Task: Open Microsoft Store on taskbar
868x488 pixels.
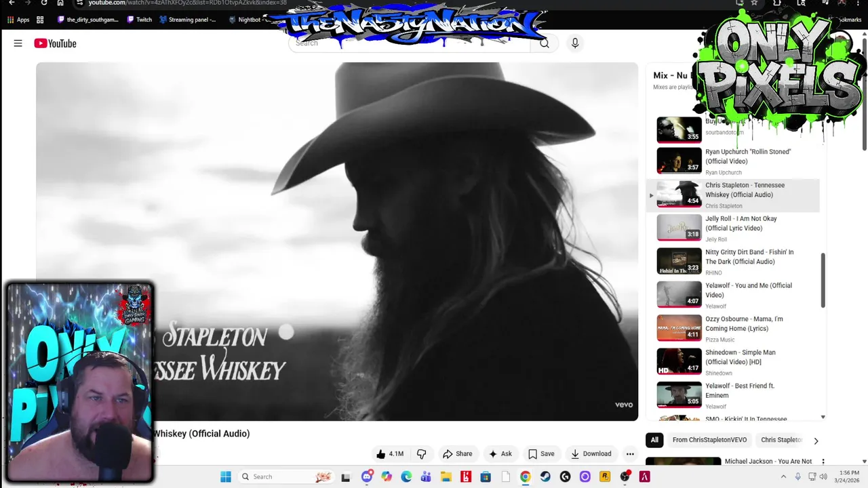Action: (486, 476)
